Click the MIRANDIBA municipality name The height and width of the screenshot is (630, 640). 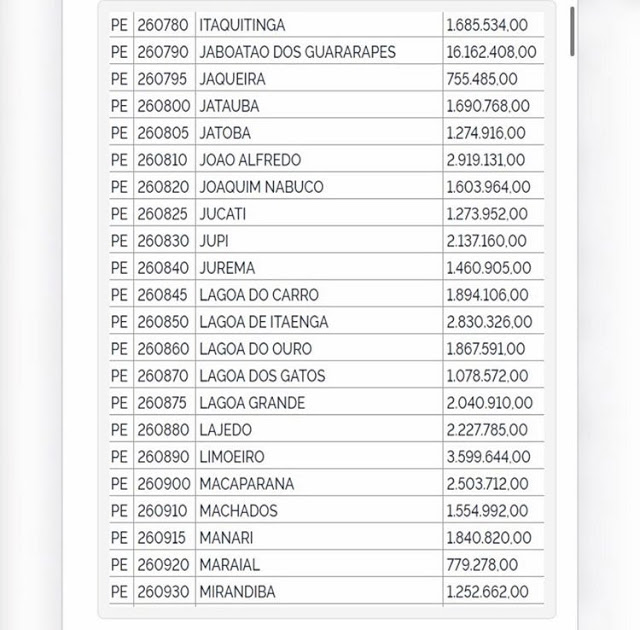click(238, 591)
